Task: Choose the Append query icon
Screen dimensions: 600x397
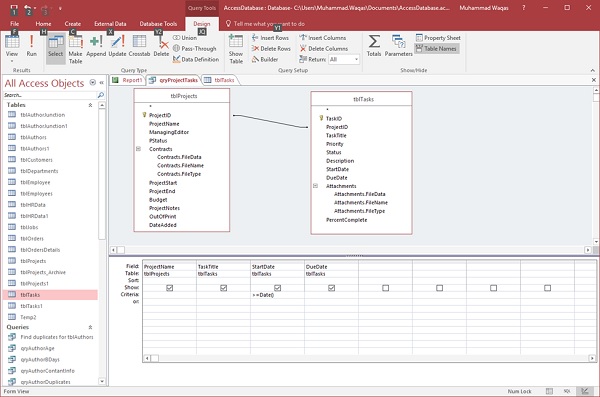Action: tap(96, 46)
